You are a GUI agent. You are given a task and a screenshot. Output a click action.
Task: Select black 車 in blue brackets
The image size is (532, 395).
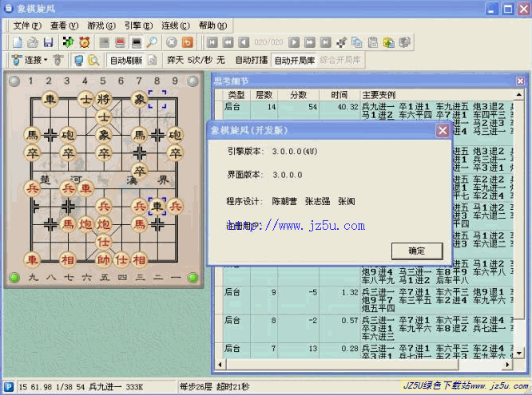click(x=157, y=206)
